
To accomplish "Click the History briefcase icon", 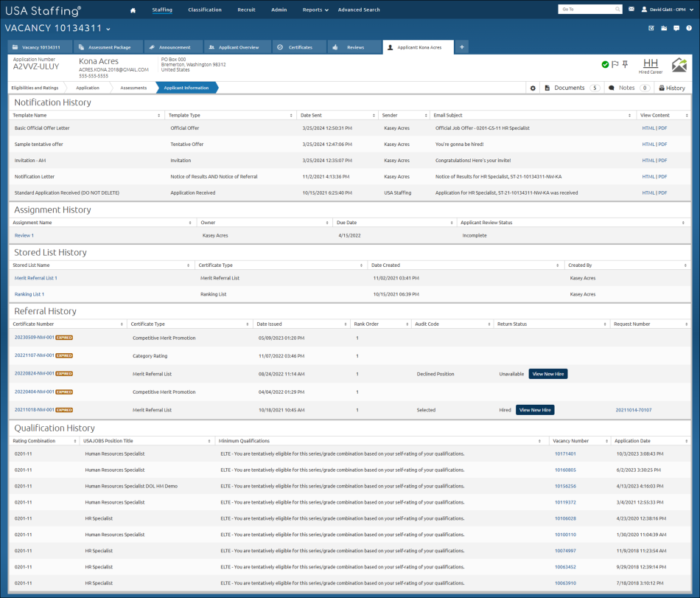I will pos(662,88).
